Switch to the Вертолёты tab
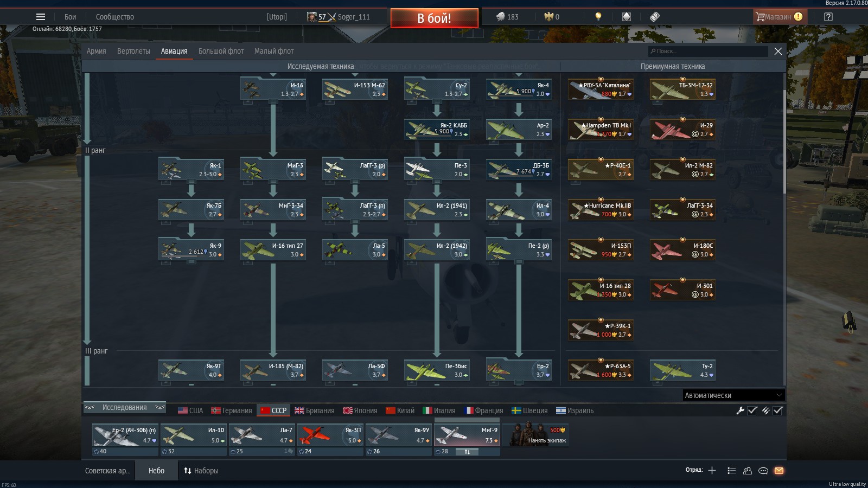The image size is (868, 488). click(x=133, y=51)
